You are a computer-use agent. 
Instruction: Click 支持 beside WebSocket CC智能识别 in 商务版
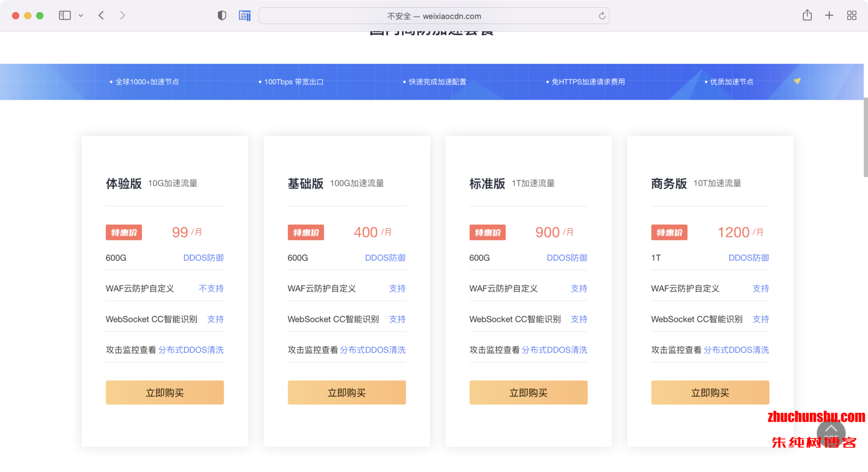click(761, 319)
